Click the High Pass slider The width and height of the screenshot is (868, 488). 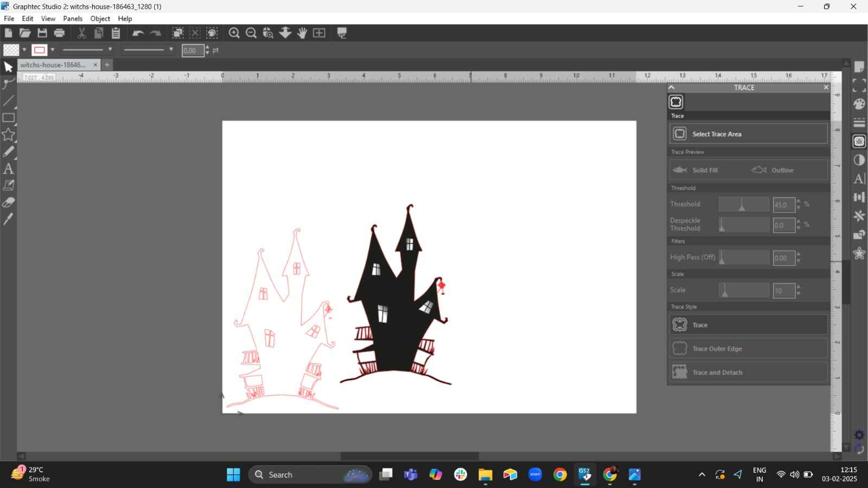[744, 258]
